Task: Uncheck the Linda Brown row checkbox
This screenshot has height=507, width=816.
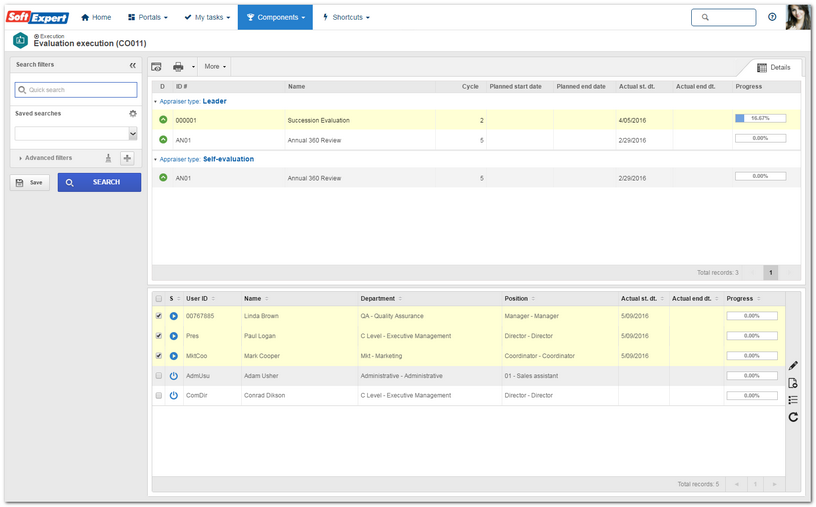Action: coord(159,316)
